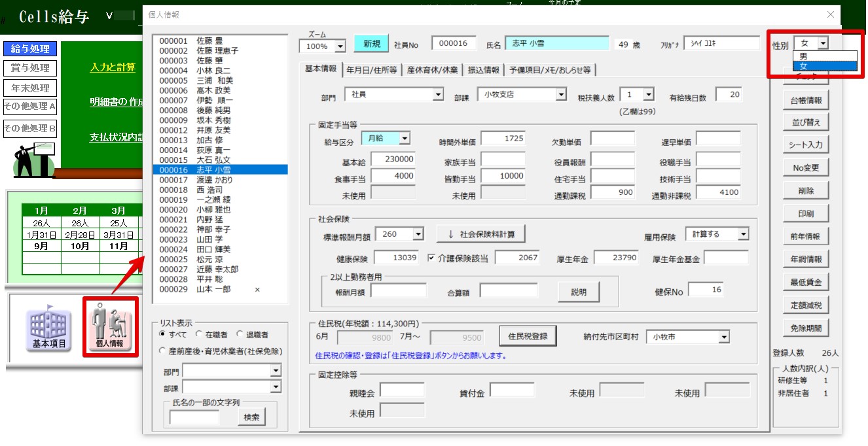Click the 社会保険料計算 button

coord(481,234)
